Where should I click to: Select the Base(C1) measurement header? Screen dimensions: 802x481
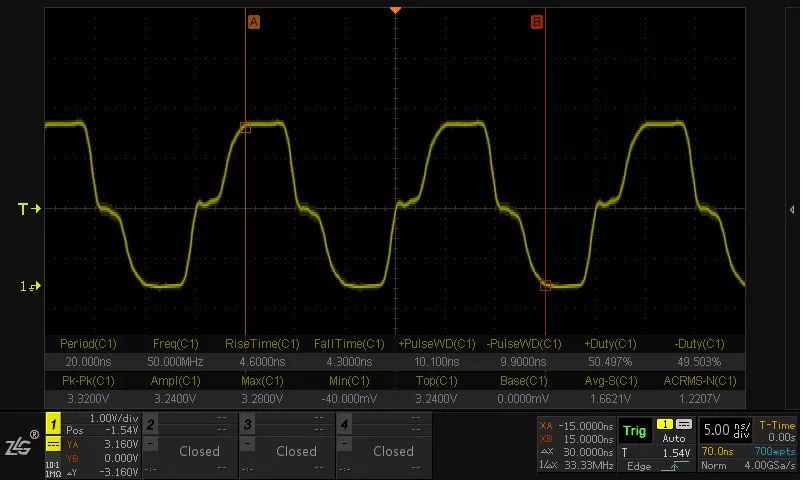(524, 381)
